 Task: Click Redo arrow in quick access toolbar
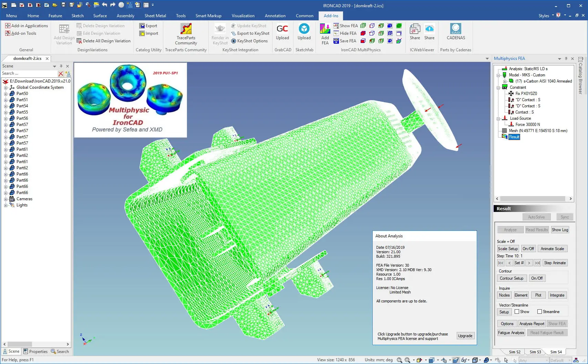113,5
